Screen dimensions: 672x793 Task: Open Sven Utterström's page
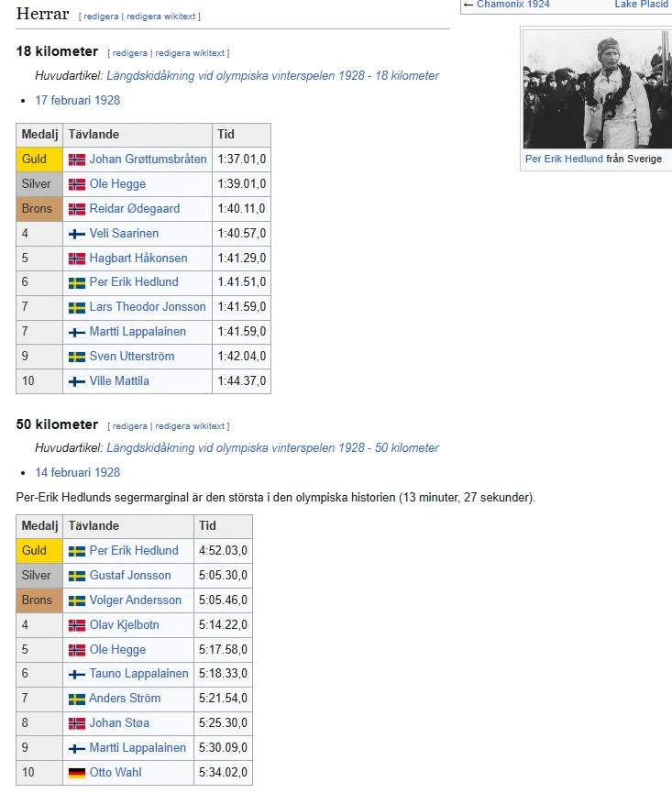pyautogui.click(x=132, y=357)
